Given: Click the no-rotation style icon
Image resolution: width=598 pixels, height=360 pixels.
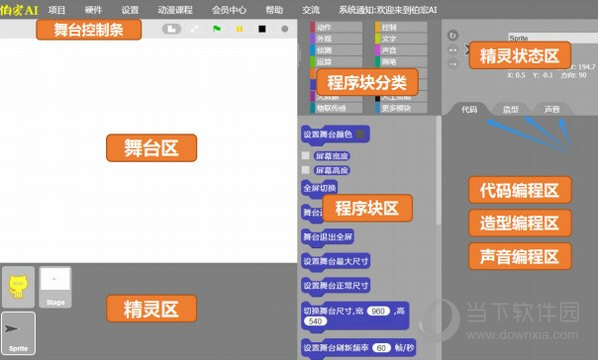Looking at the screenshot, I should click(x=453, y=64).
